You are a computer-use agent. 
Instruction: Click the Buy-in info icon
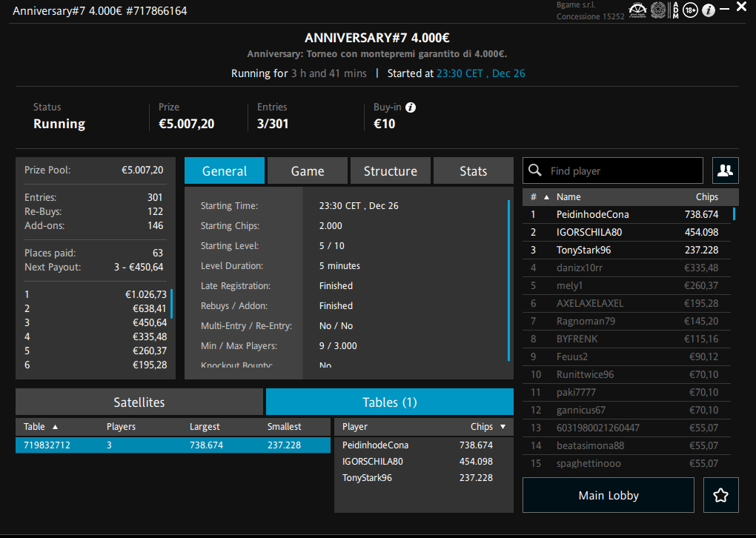[411, 107]
